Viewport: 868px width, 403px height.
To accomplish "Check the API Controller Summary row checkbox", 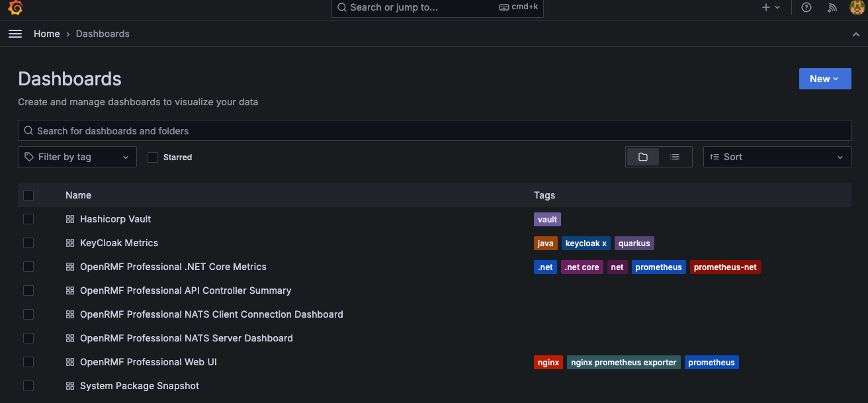I will tap(28, 291).
